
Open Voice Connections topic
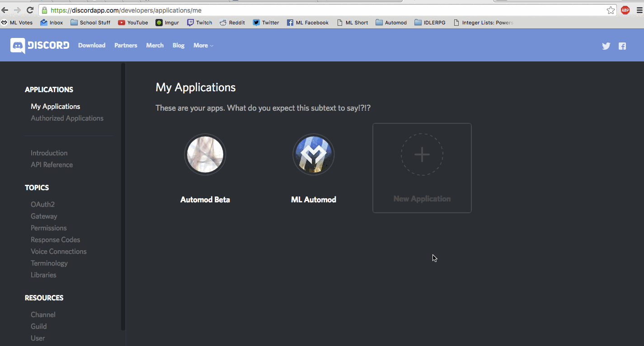click(x=59, y=252)
